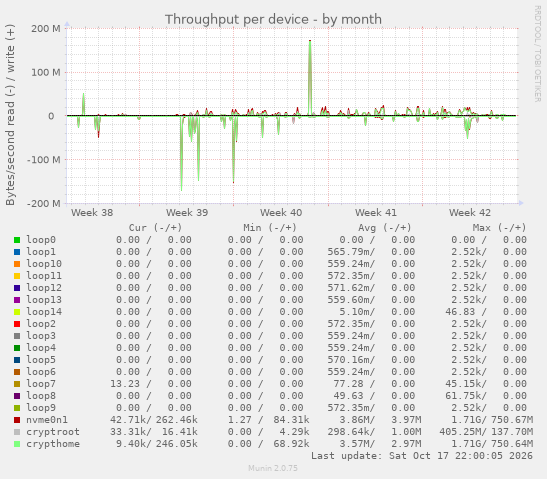Click the loop1 blue color swatch
Viewport: 547px width, 479px height.
point(17,252)
